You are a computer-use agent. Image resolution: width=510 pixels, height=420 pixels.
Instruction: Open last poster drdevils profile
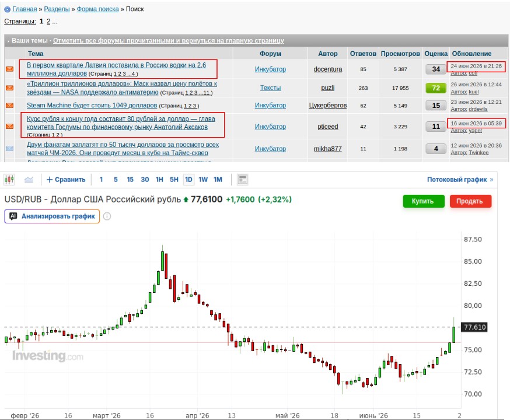point(478,109)
